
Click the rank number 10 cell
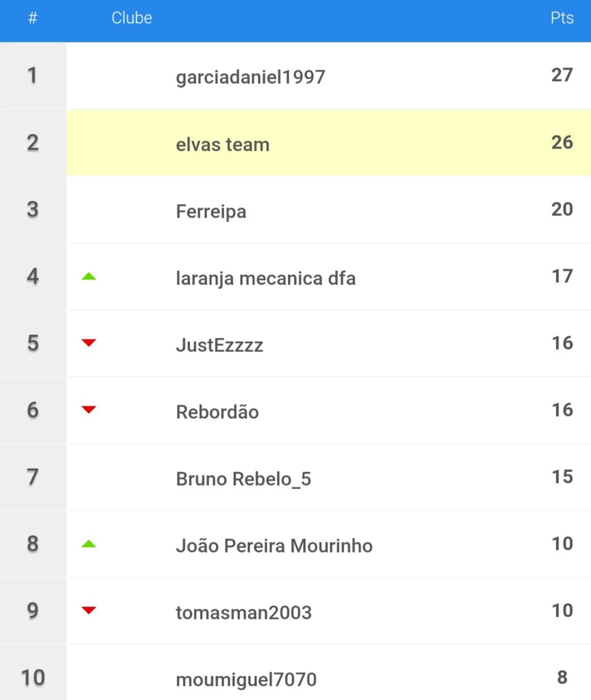[x=33, y=677]
